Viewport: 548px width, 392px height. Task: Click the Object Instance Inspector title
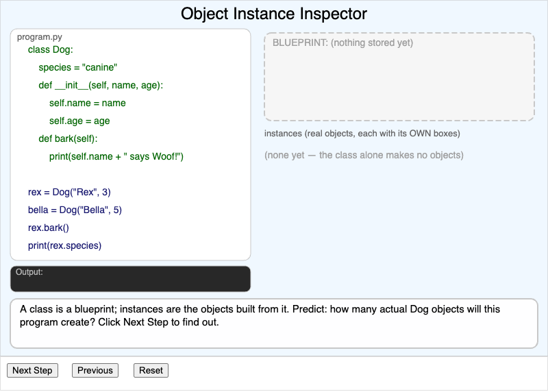(273, 14)
